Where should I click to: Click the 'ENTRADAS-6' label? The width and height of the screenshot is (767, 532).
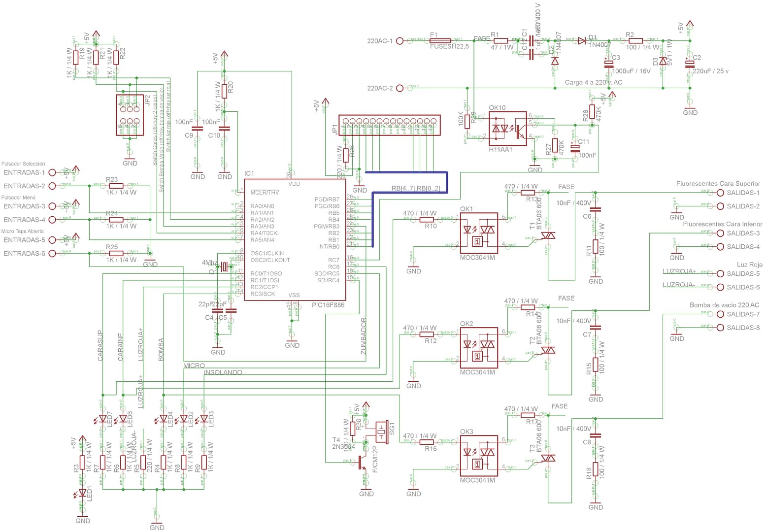click(x=24, y=254)
